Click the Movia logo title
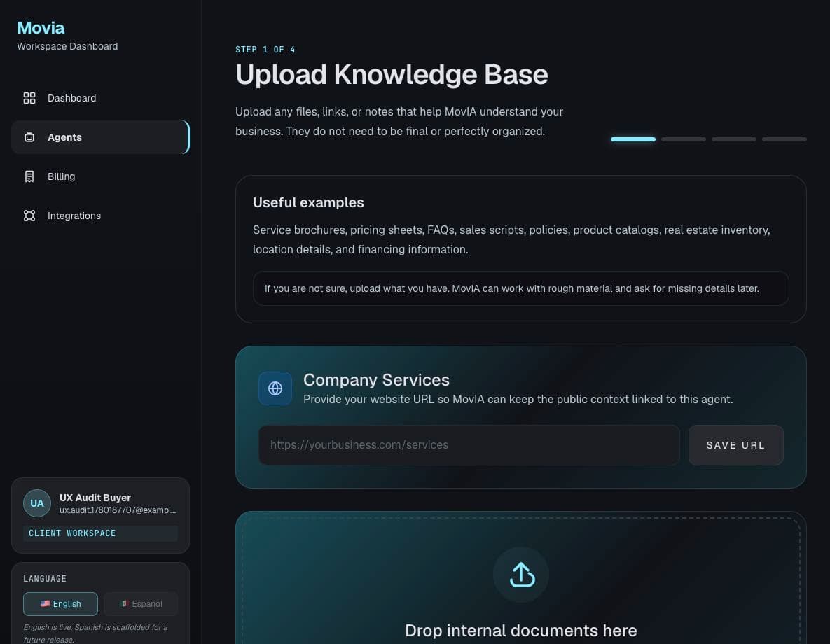Viewport: 830px width, 644px height. coord(41,27)
